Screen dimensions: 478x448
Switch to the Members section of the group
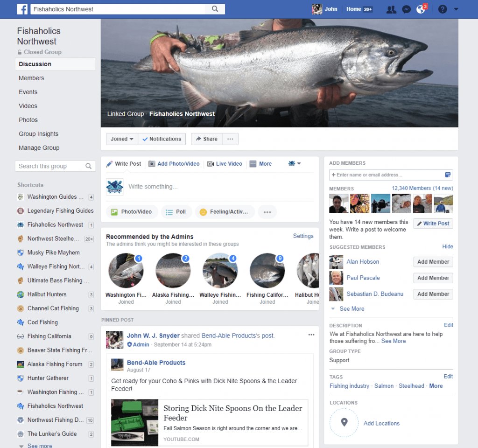pyautogui.click(x=31, y=78)
